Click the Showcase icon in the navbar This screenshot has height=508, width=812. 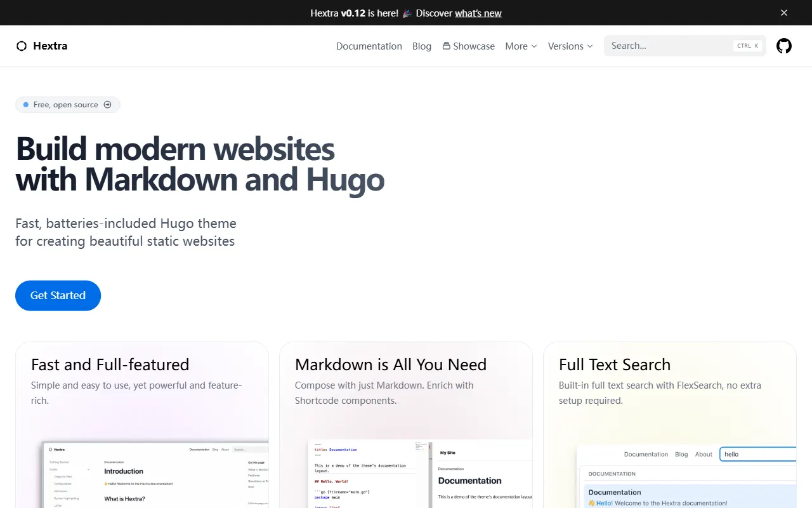pos(447,46)
